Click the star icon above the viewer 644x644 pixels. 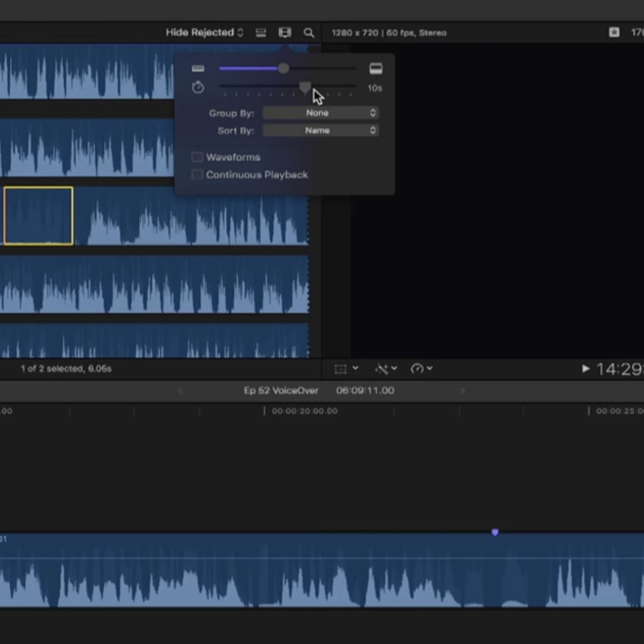(614, 32)
